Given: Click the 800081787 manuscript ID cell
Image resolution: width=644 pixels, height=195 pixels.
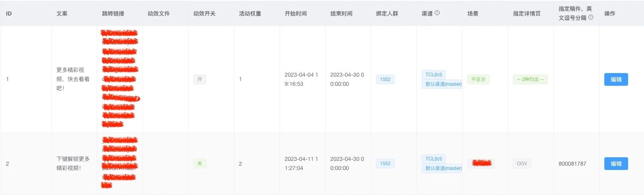Looking at the screenshot, I should point(572,164).
